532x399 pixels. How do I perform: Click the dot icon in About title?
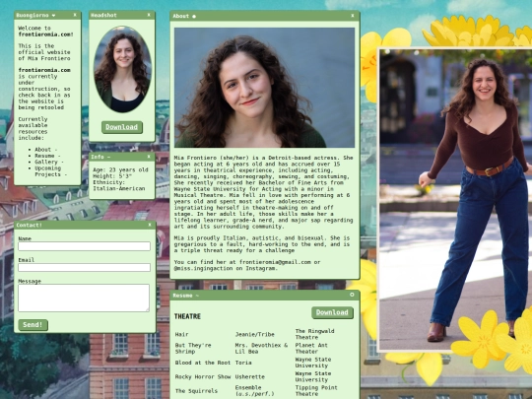pos(194,17)
